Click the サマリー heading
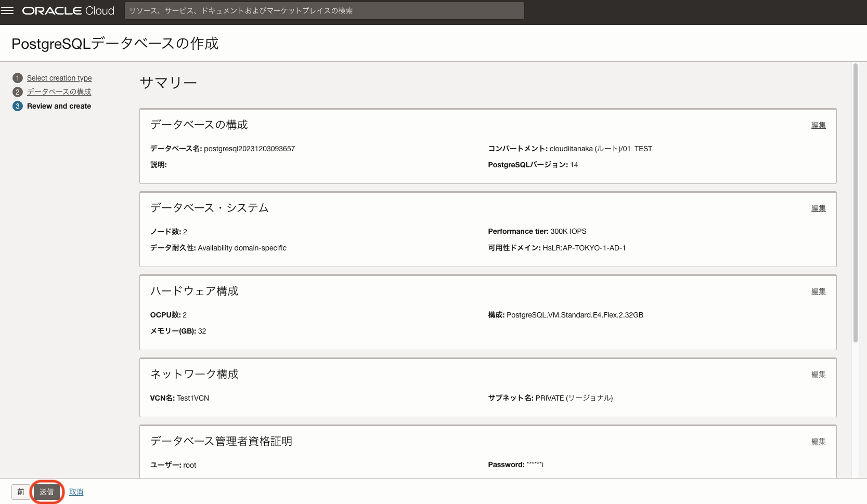Viewport: 867px width, 504px height. pyautogui.click(x=168, y=83)
